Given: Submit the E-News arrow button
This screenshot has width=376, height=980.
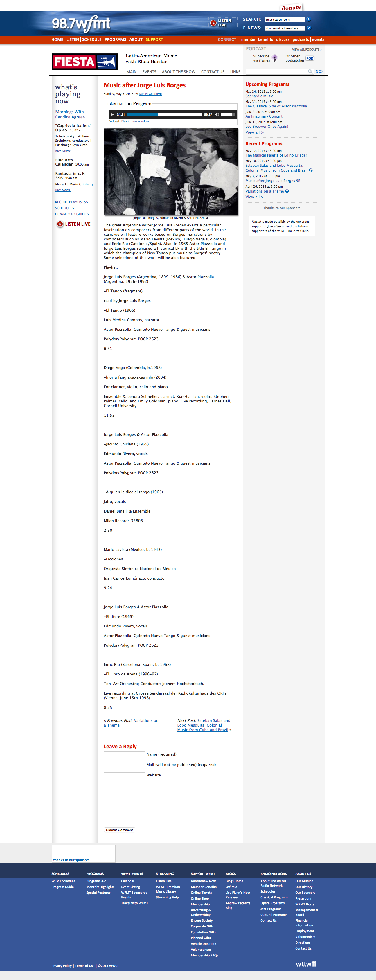Looking at the screenshot, I should click(x=309, y=28).
